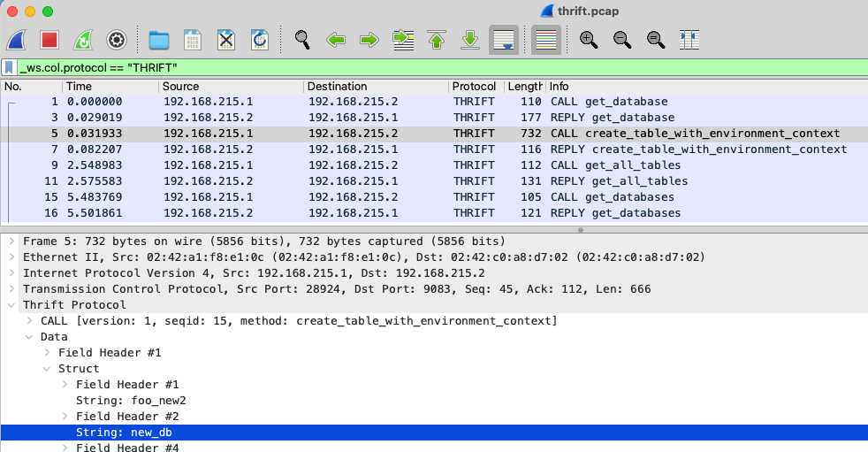This screenshot has height=452, width=868.
Task: Toggle auto-scroll during live capture
Action: click(504, 40)
